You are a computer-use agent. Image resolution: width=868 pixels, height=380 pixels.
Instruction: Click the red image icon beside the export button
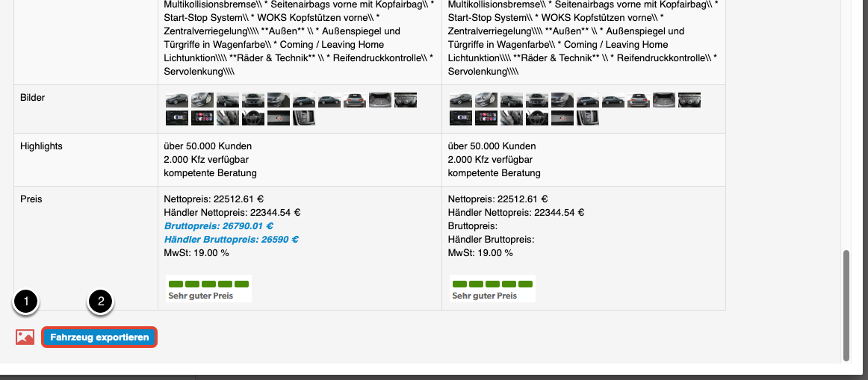[25, 337]
